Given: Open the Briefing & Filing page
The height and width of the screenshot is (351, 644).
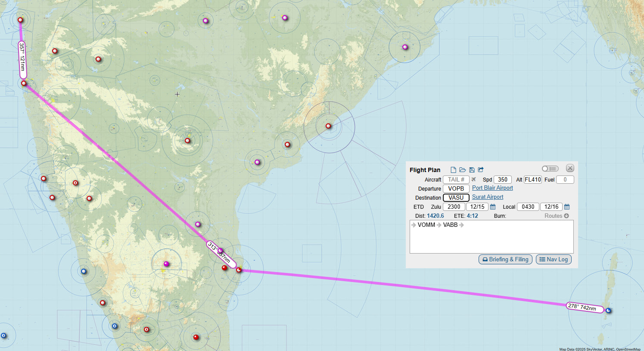Looking at the screenshot, I should (505, 260).
